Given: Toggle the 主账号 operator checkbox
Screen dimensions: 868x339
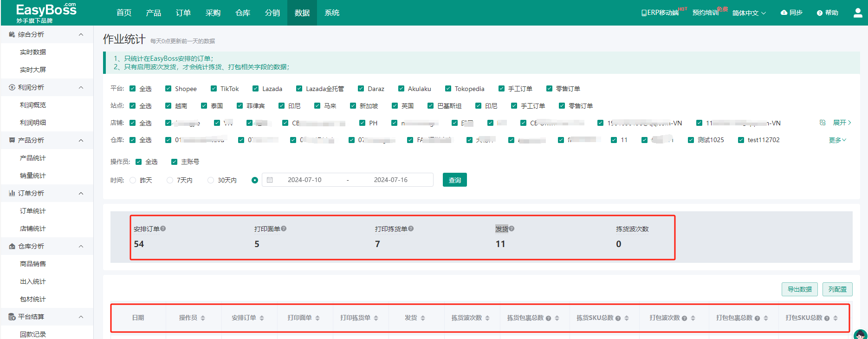Looking at the screenshot, I should (x=174, y=162).
